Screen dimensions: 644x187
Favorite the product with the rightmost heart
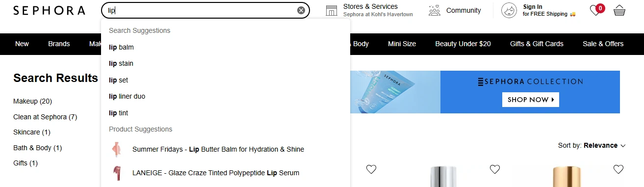point(618,169)
